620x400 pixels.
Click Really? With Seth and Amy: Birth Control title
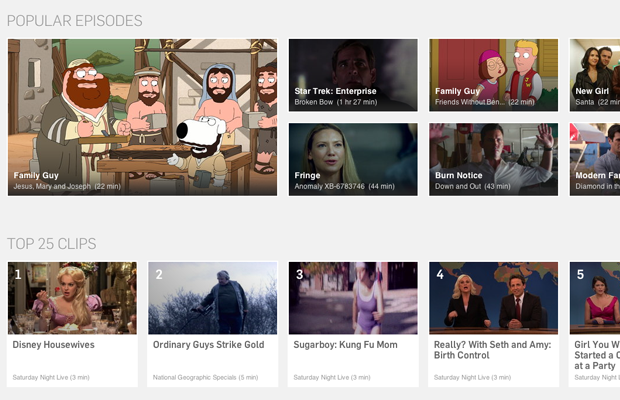pyautogui.click(x=492, y=350)
